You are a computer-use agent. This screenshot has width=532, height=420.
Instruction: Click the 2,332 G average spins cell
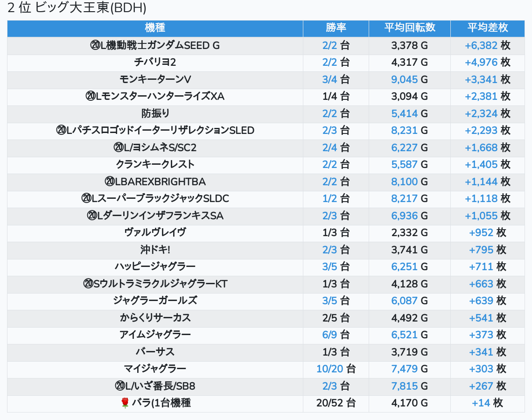coord(410,233)
